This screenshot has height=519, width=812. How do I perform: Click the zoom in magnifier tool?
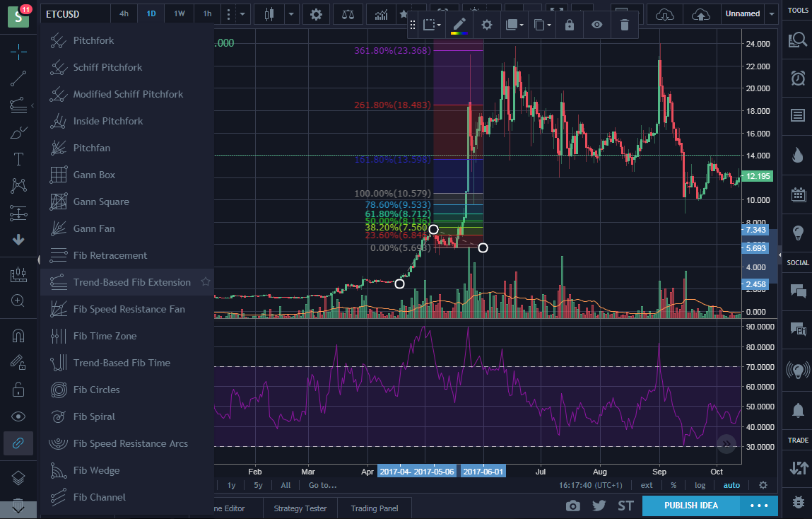pyautogui.click(x=18, y=301)
